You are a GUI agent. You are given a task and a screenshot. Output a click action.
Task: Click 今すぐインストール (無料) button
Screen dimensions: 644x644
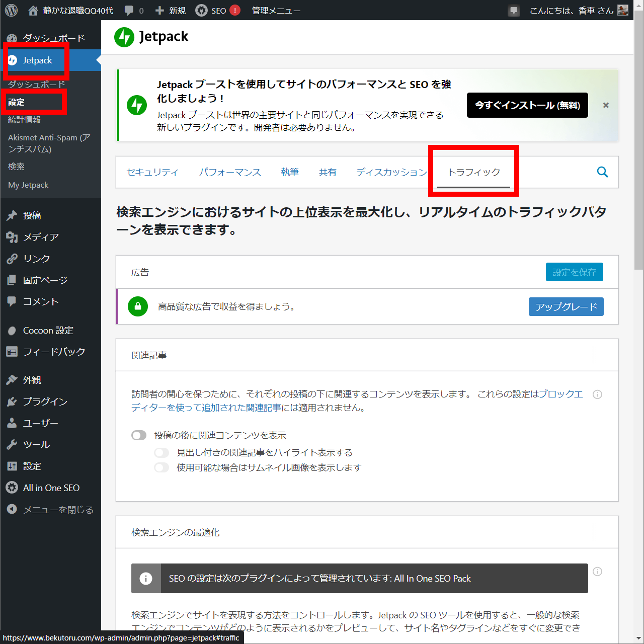tap(527, 105)
